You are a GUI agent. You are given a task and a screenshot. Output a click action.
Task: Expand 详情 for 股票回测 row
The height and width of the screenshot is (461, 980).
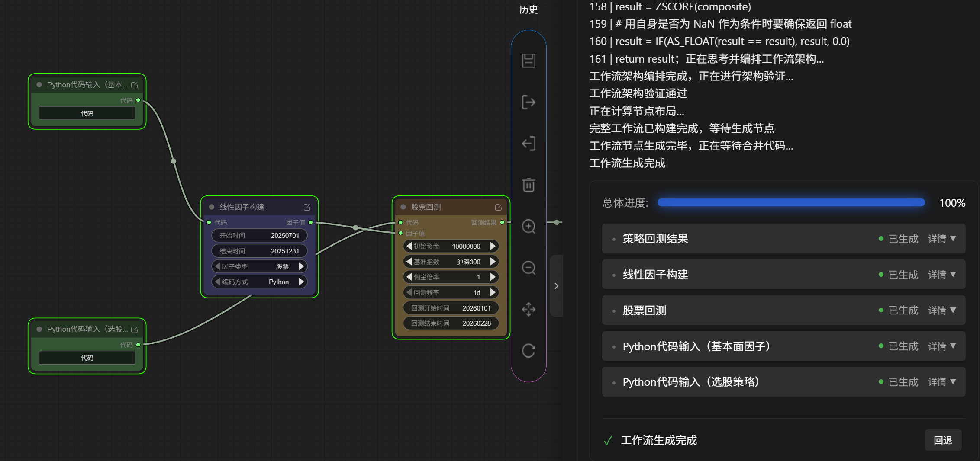tap(942, 311)
